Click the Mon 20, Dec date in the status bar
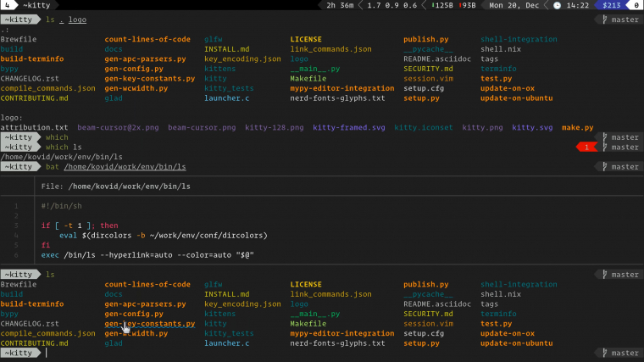The height and width of the screenshot is (362, 644). 514,5
